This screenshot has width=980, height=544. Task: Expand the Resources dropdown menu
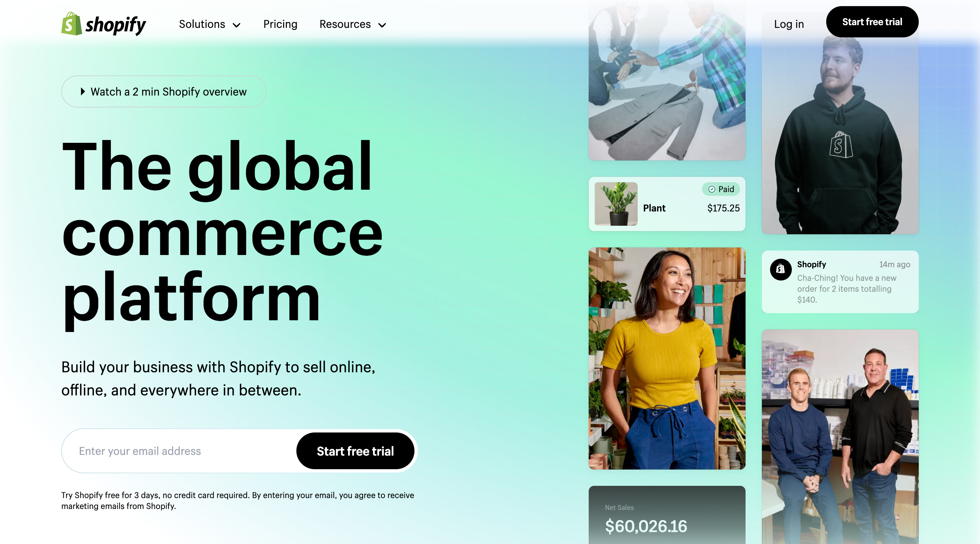353,24
